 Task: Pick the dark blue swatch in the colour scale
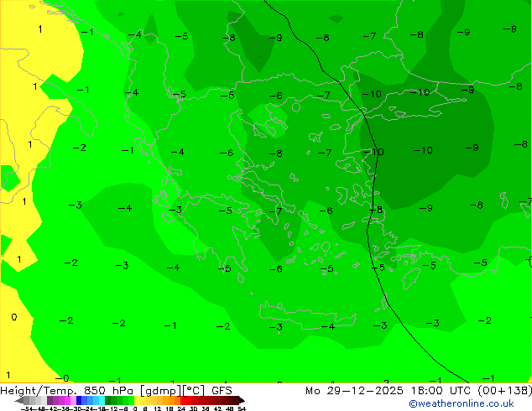[79, 400]
